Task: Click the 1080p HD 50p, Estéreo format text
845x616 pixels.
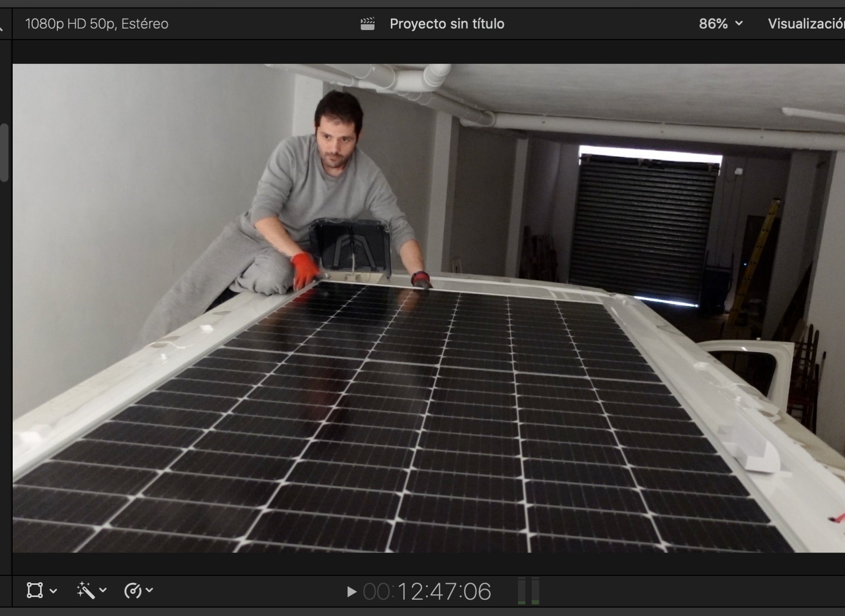Action: coord(97,24)
